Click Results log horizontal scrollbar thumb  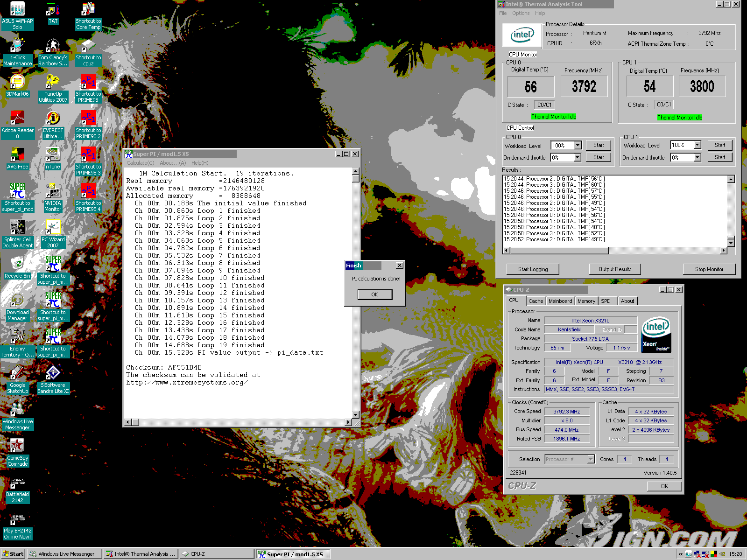559,251
